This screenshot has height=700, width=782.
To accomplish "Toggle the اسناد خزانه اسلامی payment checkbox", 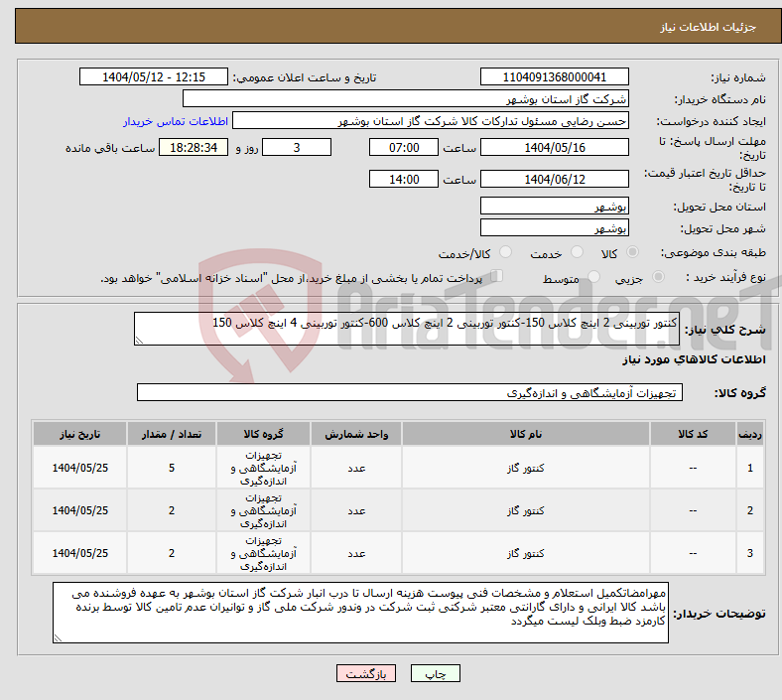I will 497,276.
